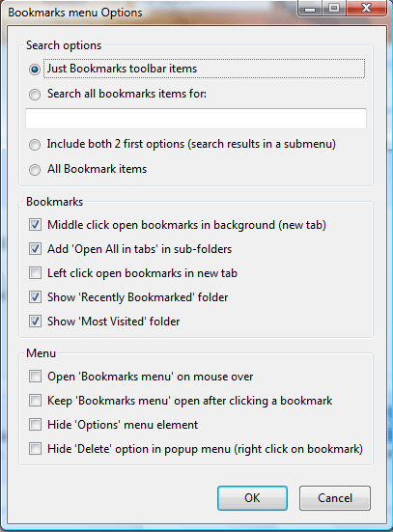Viewport: 393px width, 532px height.
Task: Enable 'Left click open bookmarks in new tab'
Action: (35, 273)
